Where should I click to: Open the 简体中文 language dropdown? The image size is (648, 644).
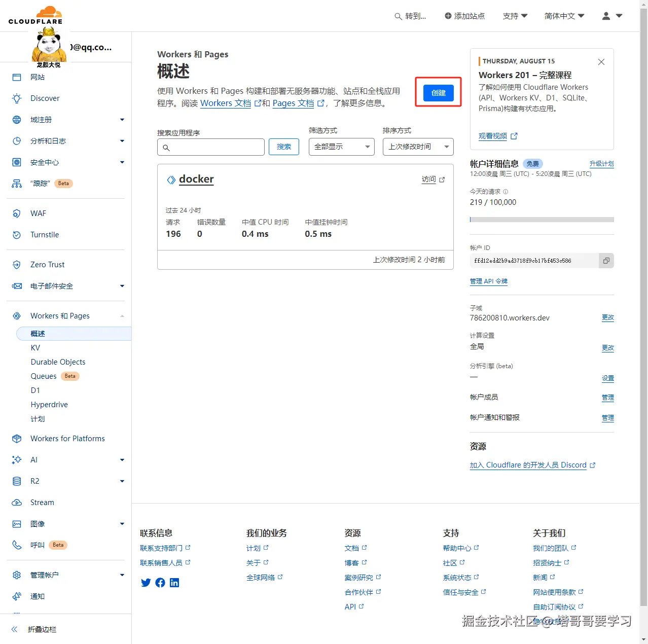[x=564, y=16]
